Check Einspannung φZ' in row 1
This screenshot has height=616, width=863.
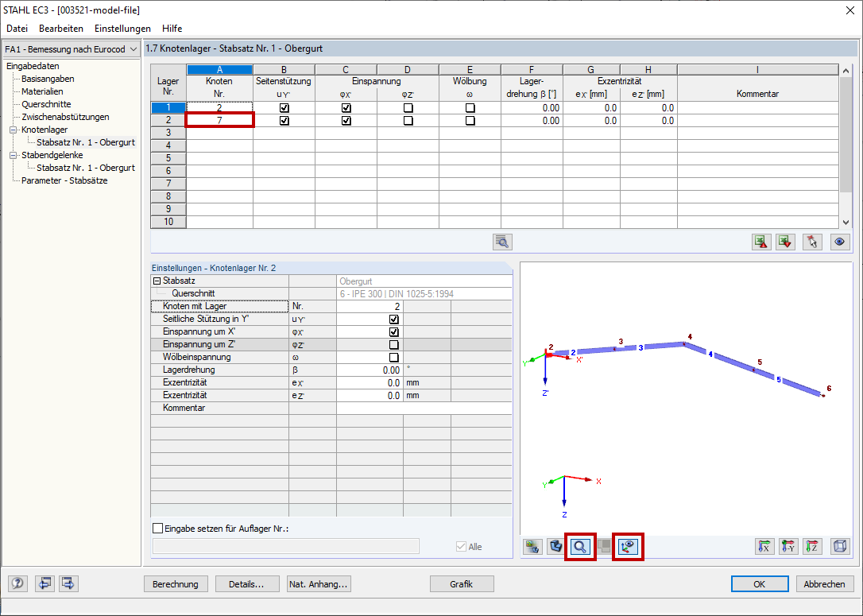408,108
